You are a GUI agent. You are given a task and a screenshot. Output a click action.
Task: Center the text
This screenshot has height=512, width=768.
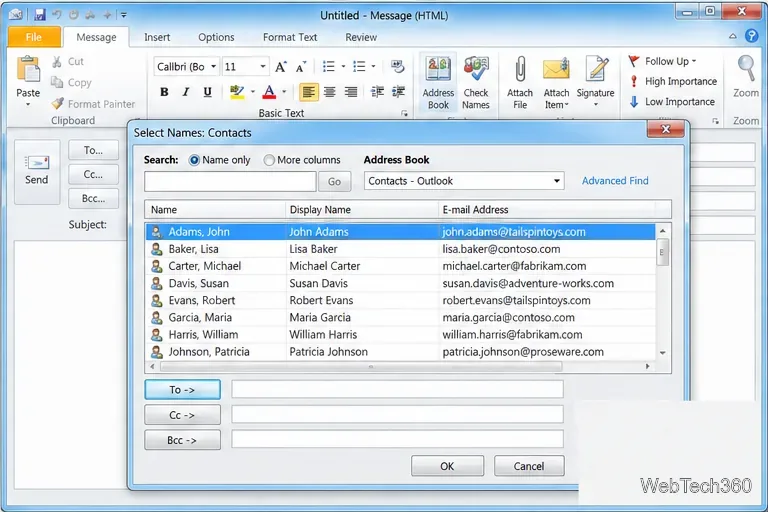click(330, 92)
